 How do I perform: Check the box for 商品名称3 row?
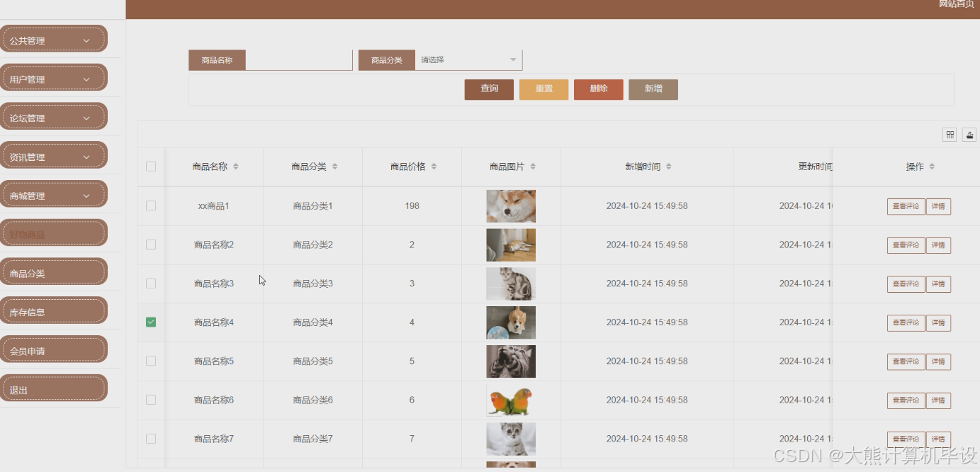[x=151, y=283]
